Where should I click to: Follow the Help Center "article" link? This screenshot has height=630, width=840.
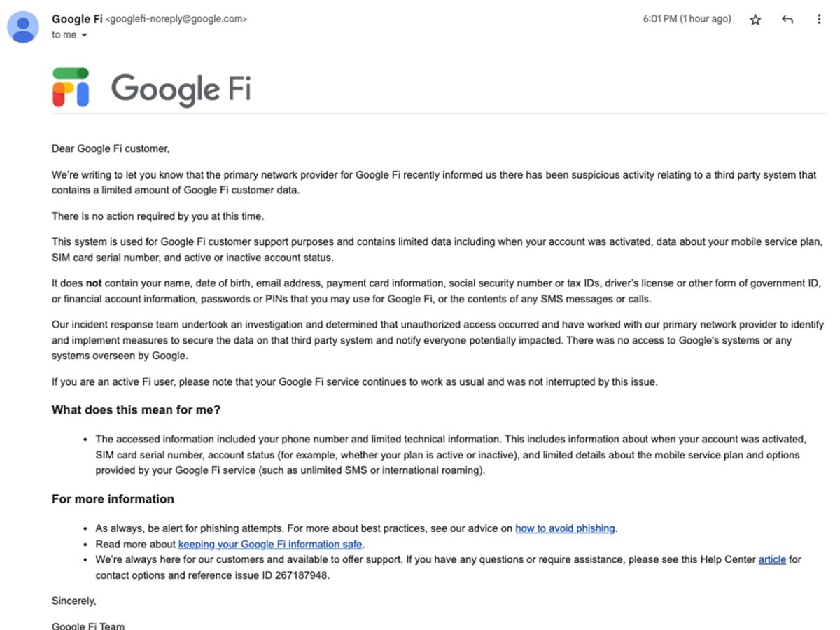tap(772, 559)
